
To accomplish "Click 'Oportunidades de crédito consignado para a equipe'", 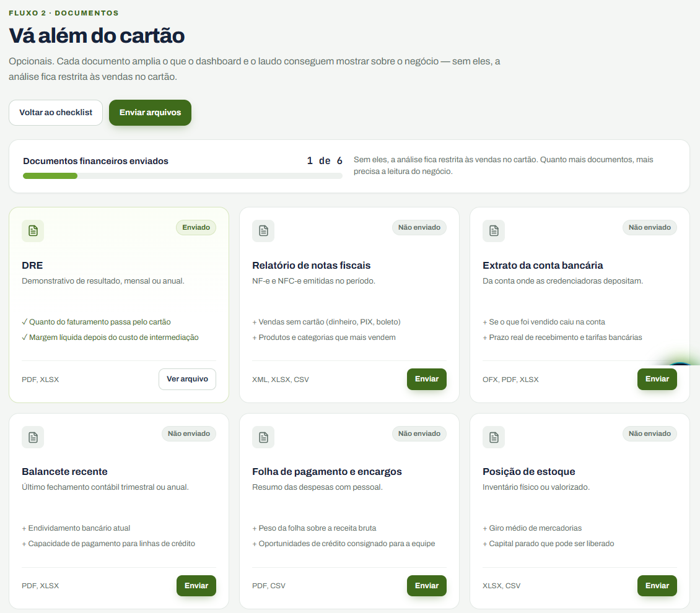I will 344,544.
